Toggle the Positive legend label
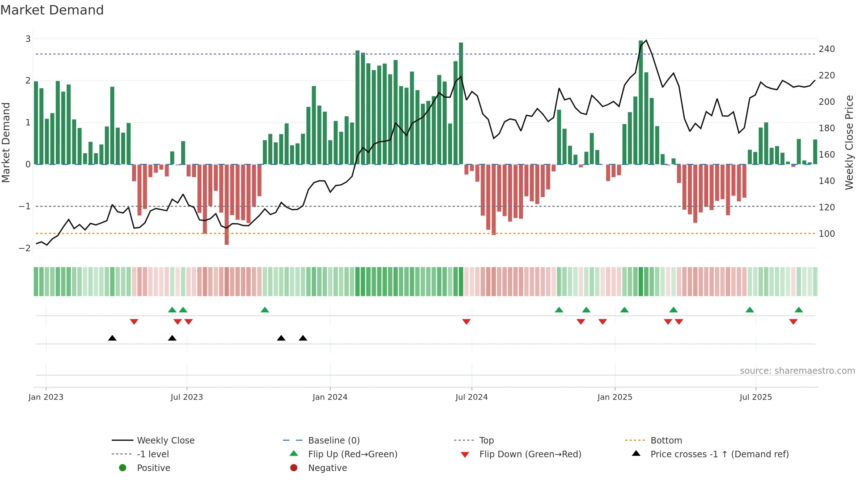868x488 pixels. 153,468
